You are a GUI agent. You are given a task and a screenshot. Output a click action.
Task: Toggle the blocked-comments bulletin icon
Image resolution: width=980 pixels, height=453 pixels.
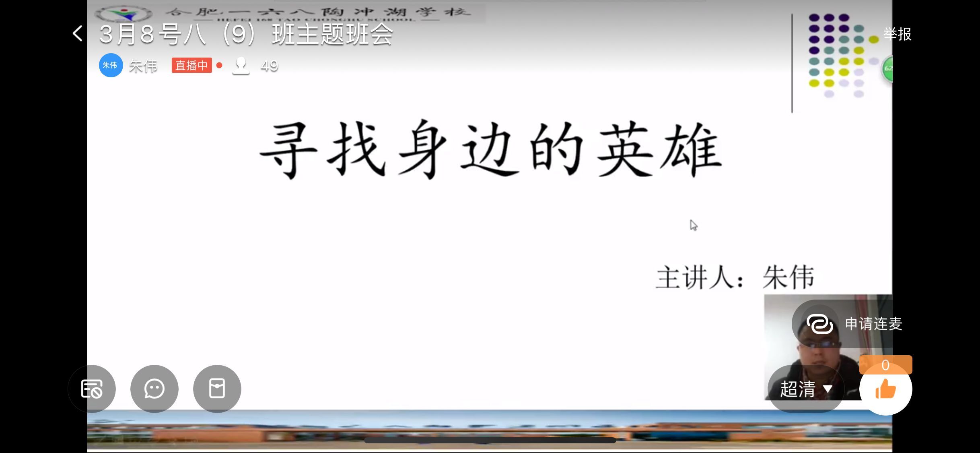(x=91, y=389)
